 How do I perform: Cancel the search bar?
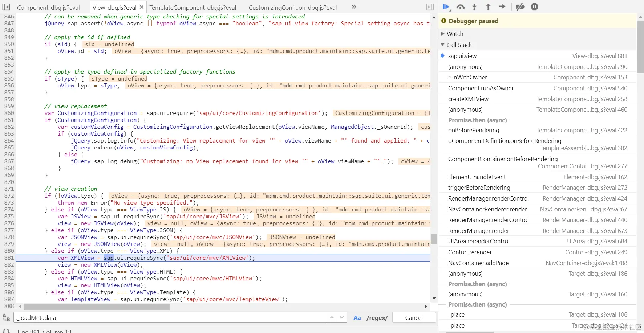pyautogui.click(x=414, y=318)
